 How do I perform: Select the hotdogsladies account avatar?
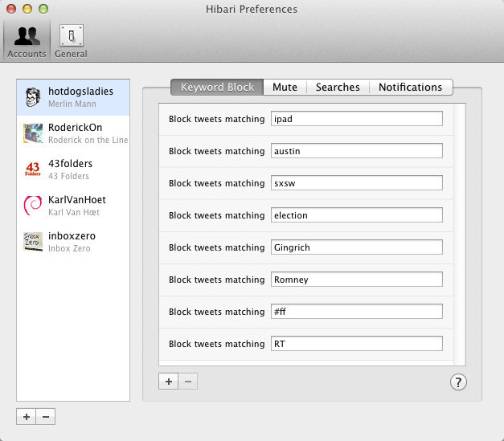(x=33, y=97)
